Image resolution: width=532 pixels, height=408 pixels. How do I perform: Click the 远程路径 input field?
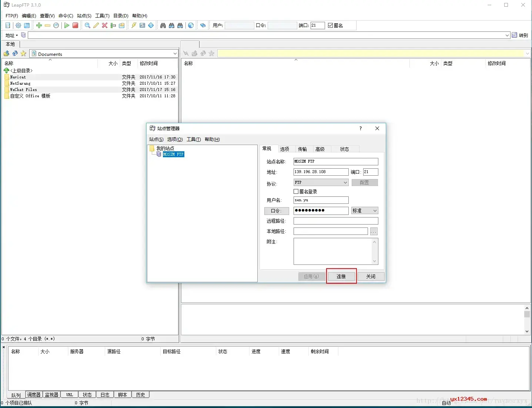click(336, 221)
